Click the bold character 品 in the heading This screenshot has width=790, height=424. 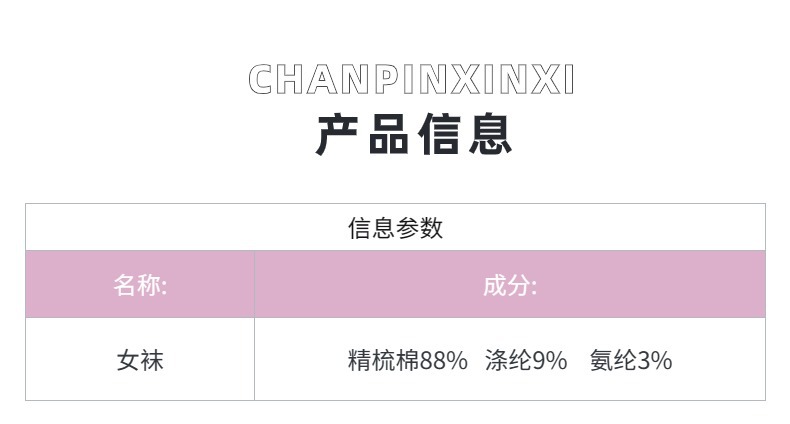[x=388, y=135]
